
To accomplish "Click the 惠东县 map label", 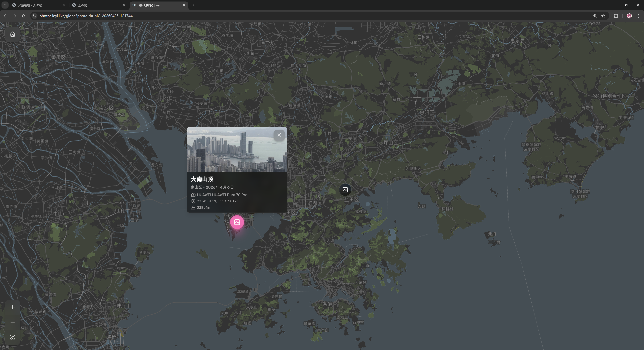I will [x=518, y=40].
